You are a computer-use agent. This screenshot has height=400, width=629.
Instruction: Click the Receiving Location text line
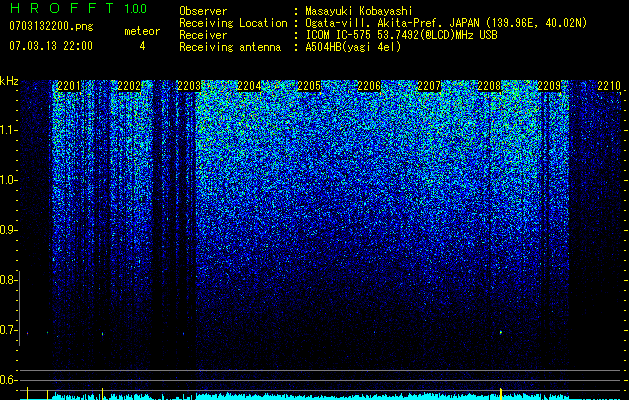[x=381, y=23]
